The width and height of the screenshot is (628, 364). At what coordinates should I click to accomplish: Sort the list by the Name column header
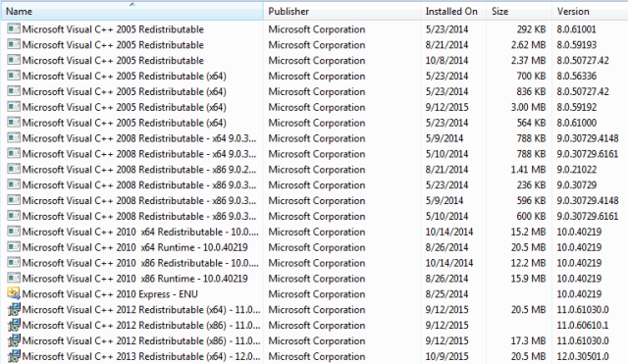(x=132, y=11)
